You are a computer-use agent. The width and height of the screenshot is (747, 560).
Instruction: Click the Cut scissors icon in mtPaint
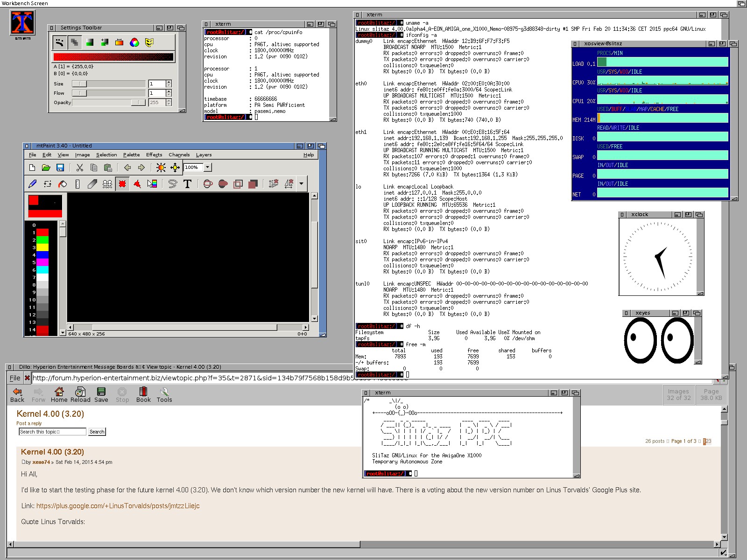tap(80, 168)
